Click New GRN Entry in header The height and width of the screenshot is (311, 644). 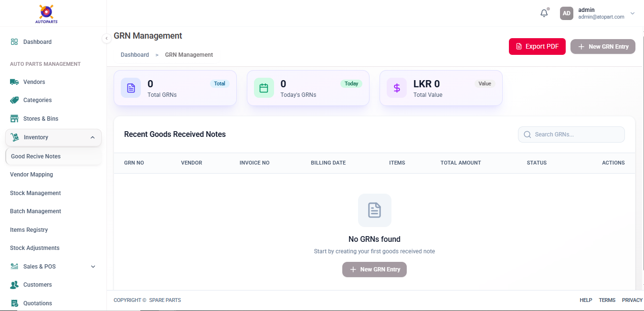point(602,47)
